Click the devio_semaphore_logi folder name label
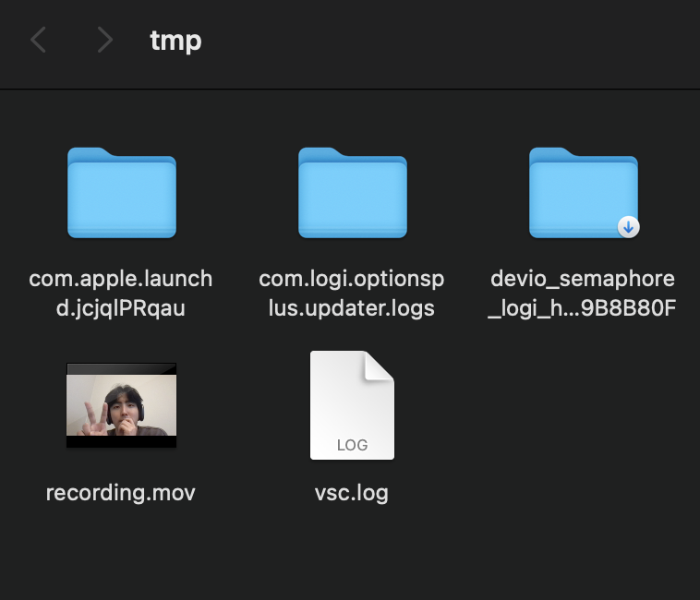The height and width of the screenshot is (600, 700). coord(583,294)
